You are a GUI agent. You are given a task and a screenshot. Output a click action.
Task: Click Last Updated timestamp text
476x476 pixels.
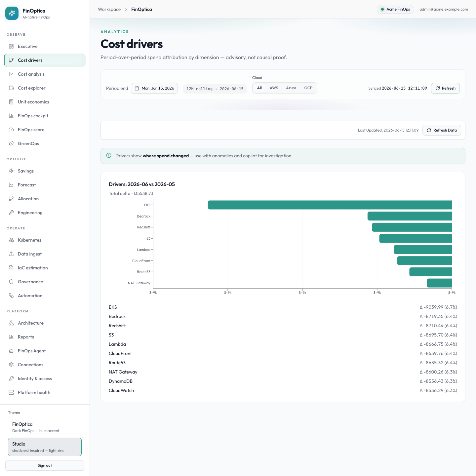(x=388, y=130)
